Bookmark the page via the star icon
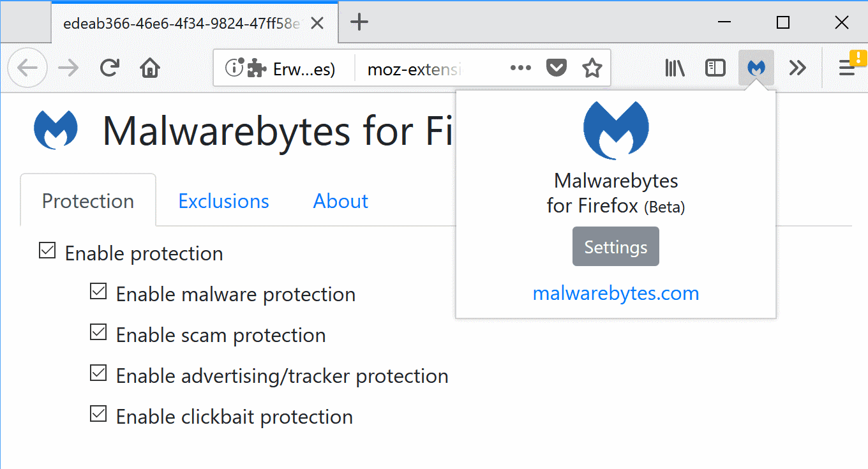 click(592, 67)
